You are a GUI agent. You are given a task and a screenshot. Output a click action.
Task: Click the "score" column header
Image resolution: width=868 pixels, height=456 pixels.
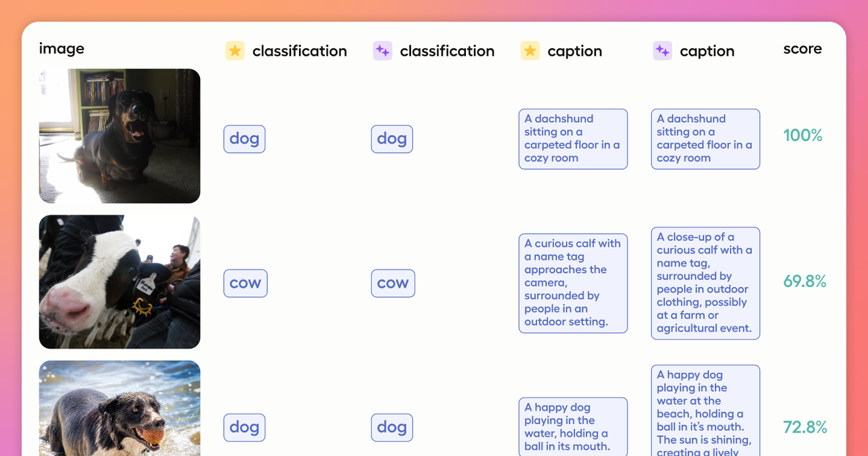click(x=802, y=48)
